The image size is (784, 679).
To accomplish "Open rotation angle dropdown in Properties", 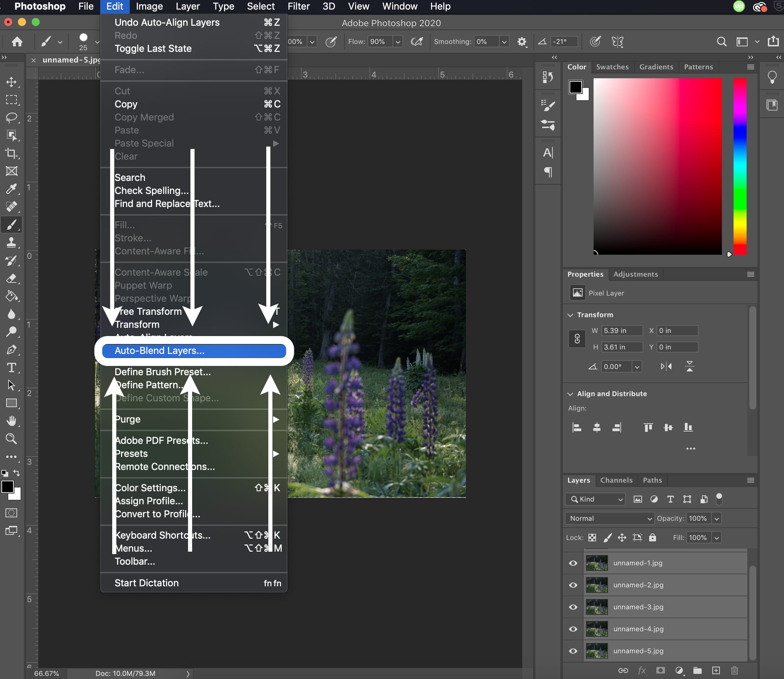I will coord(637,366).
